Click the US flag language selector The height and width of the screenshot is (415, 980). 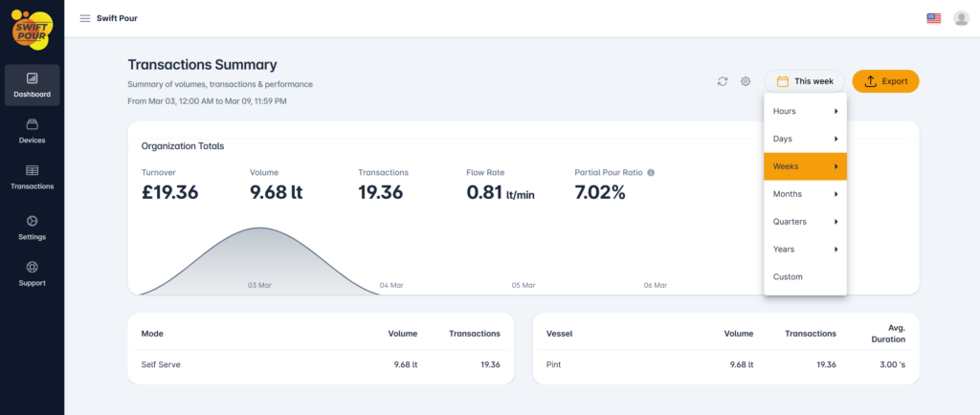click(933, 18)
